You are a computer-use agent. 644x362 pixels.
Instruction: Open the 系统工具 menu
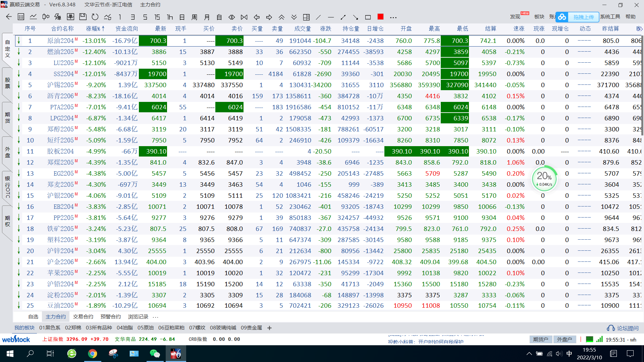(x=610, y=16)
